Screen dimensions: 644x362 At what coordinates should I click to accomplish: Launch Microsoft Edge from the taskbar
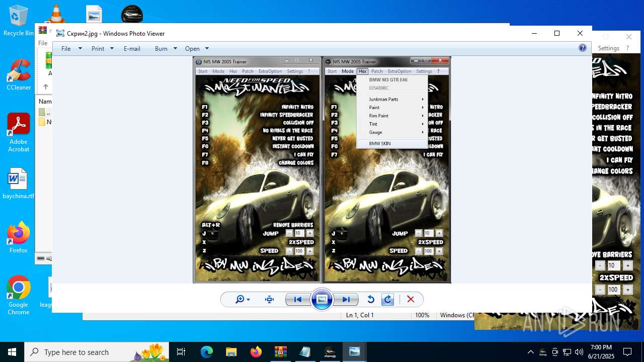(207, 352)
